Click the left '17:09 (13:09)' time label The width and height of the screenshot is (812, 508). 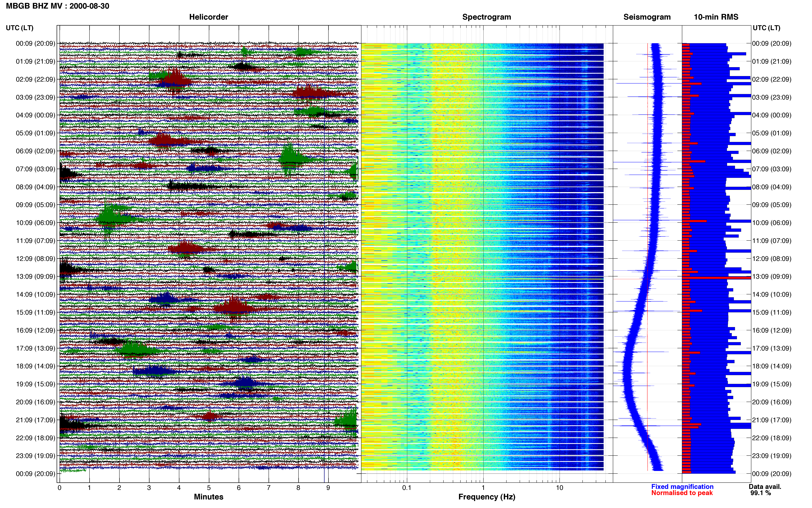tap(35, 348)
